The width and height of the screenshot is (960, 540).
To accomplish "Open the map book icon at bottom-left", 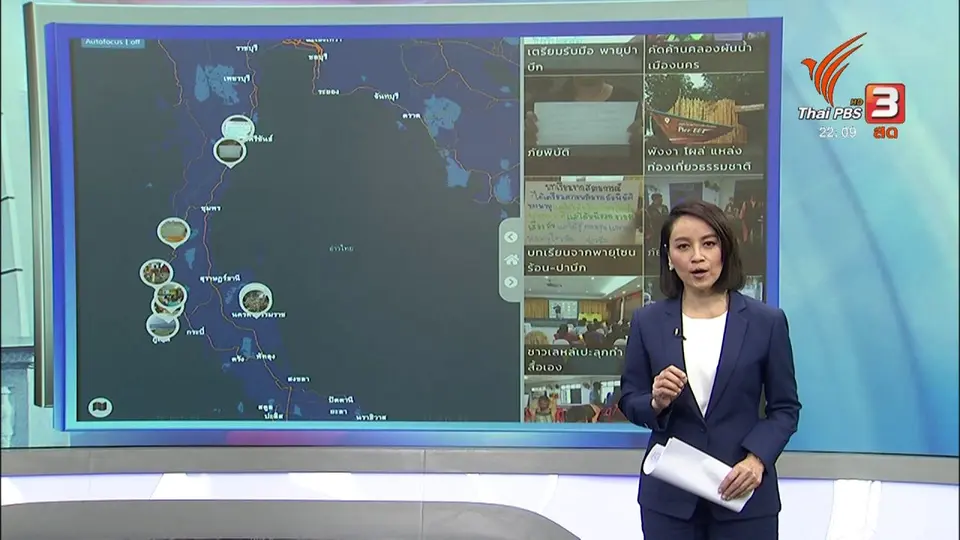I will (x=100, y=407).
